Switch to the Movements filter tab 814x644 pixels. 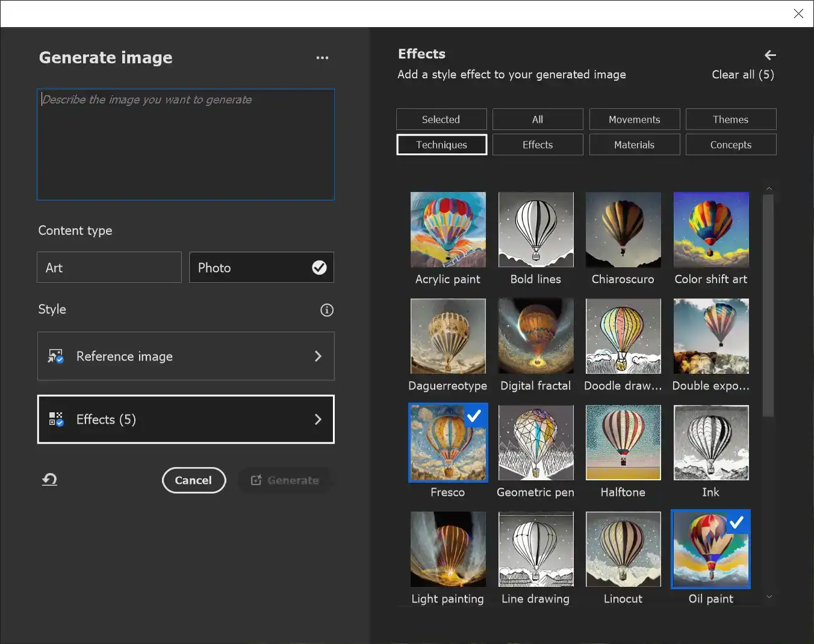click(634, 119)
